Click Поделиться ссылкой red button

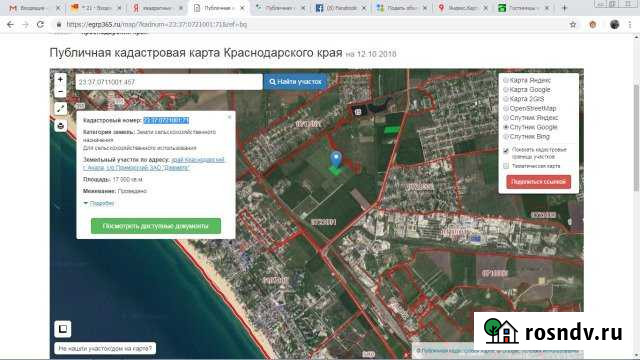[x=538, y=182]
